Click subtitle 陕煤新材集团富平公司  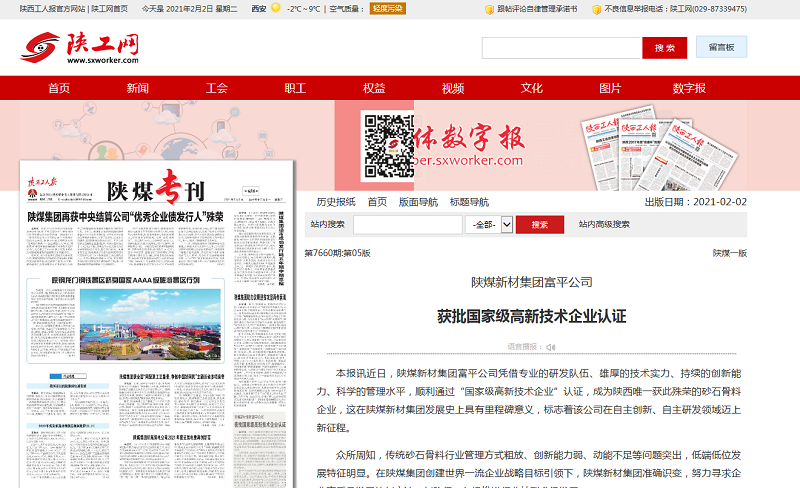[x=531, y=282]
